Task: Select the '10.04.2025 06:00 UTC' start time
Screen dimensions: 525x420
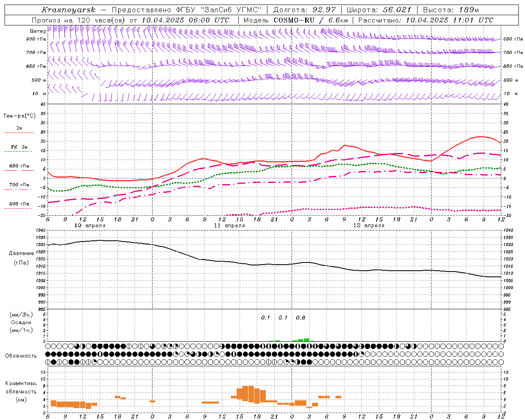Action: [x=185, y=20]
